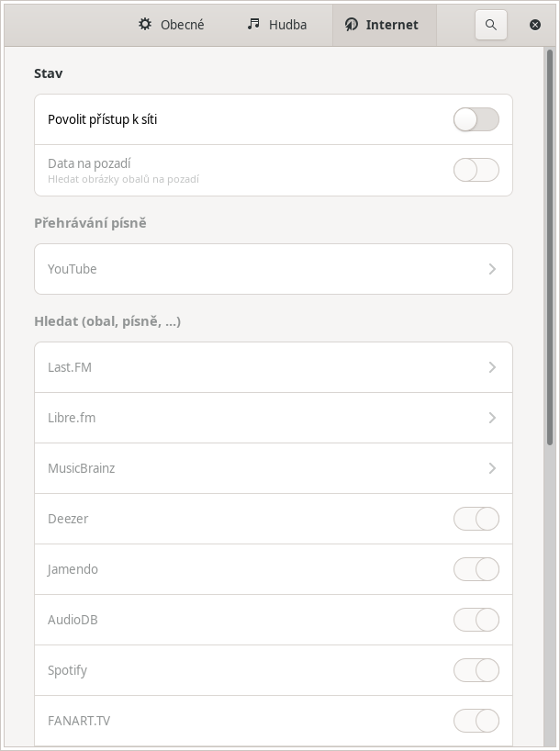The height and width of the screenshot is (751, 560).
Task: Disable the Deezer search provider
Action: (476, 519)
